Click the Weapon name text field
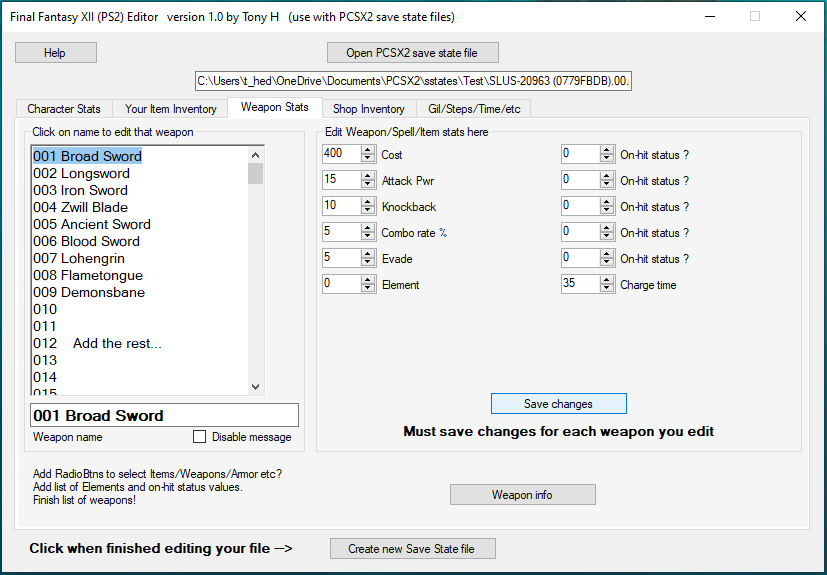The height and width of the screenshot is (575, 827). [165, 415]
